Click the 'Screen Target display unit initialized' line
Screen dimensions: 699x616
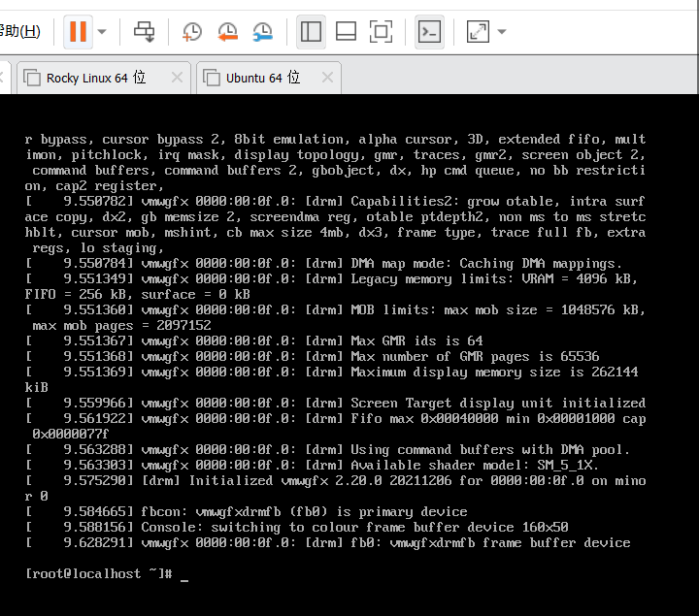pyautogui.click(x=335, y=403)
